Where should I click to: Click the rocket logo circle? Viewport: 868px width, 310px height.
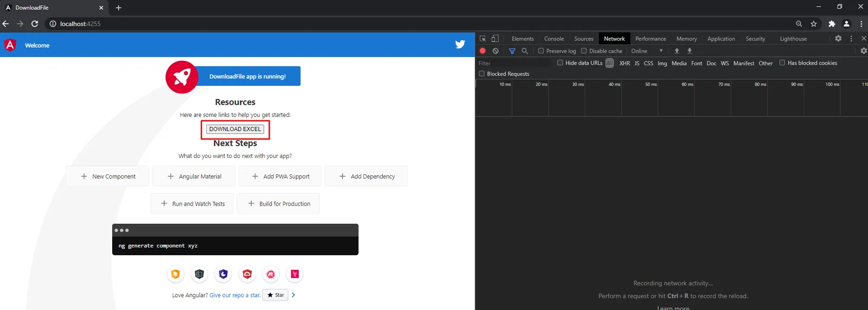(x=182, y=77)
